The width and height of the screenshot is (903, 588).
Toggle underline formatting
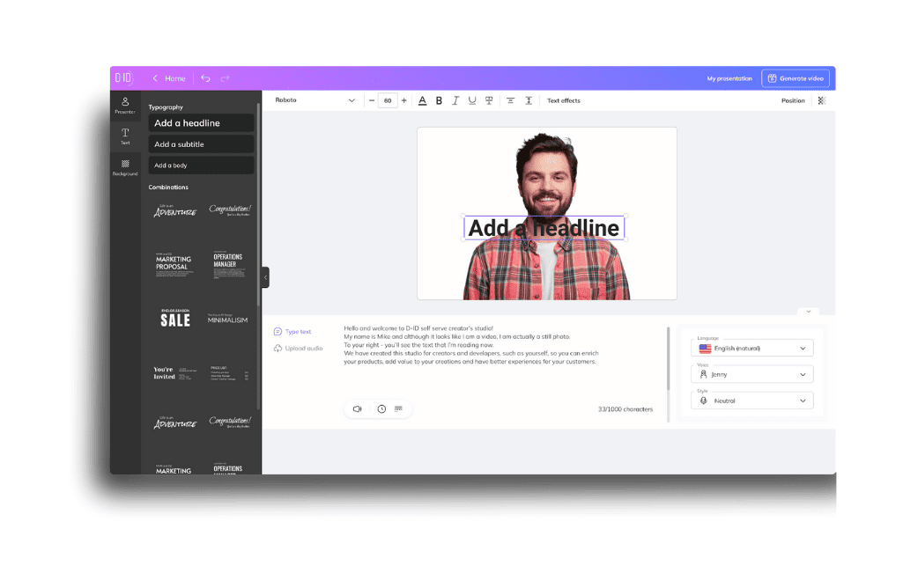[472, 100]
